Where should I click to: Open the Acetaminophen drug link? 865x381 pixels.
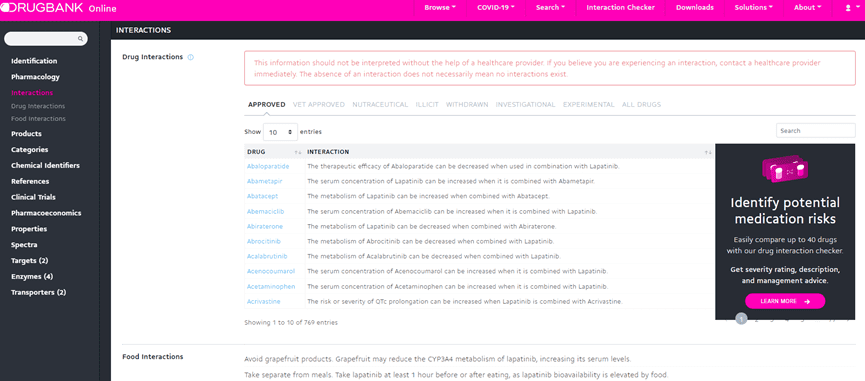(271, 287)
